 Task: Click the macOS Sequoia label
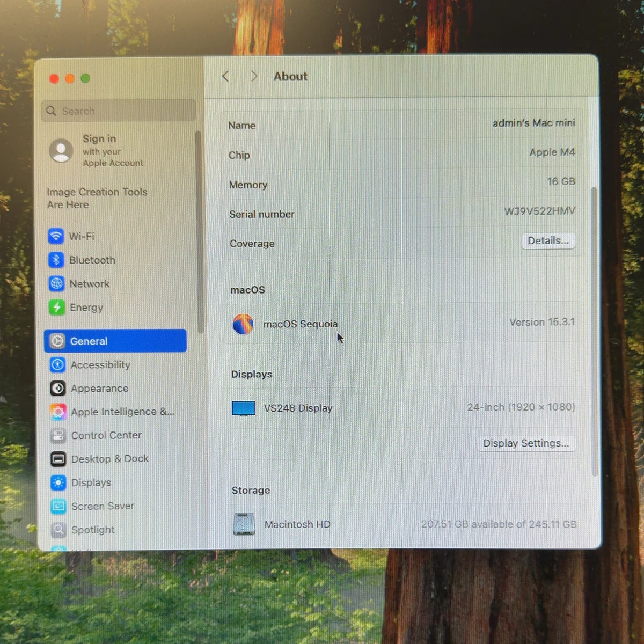tap(301, 324)
